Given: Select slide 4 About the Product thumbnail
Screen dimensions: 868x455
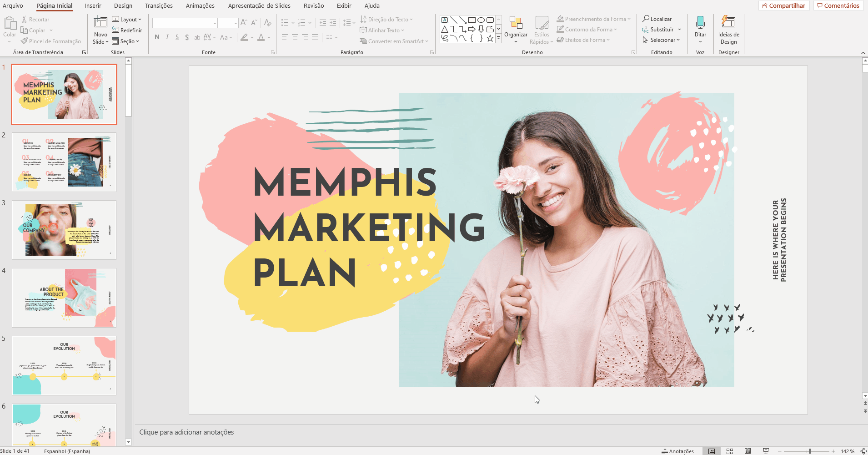Looking at the screenshot, I should coord(64,298).
